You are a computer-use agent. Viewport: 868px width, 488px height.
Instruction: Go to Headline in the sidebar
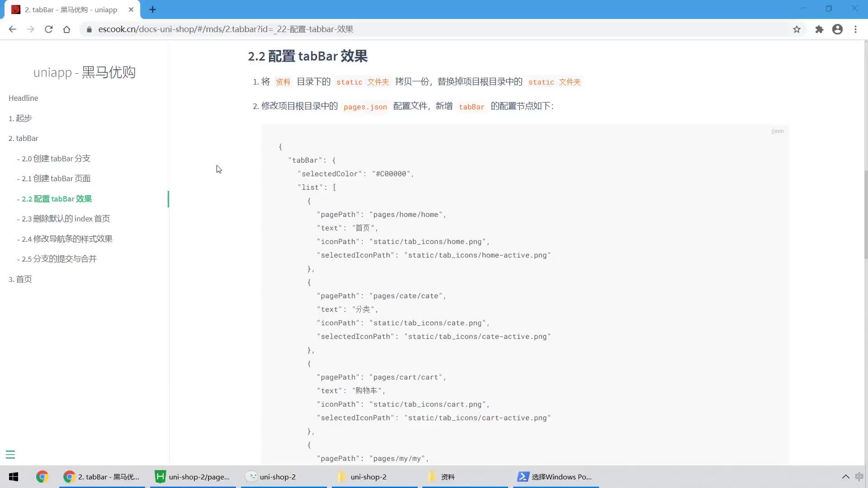point(24,98)
